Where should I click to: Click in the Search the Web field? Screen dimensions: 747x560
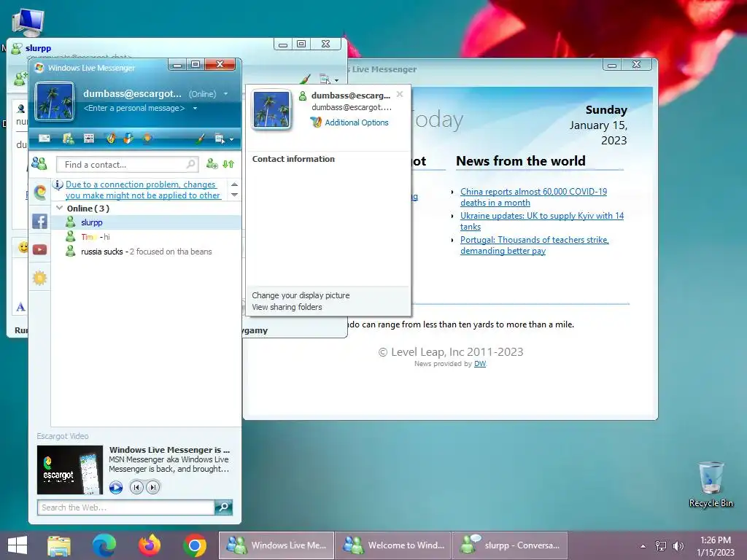click(x=125, y=507)
